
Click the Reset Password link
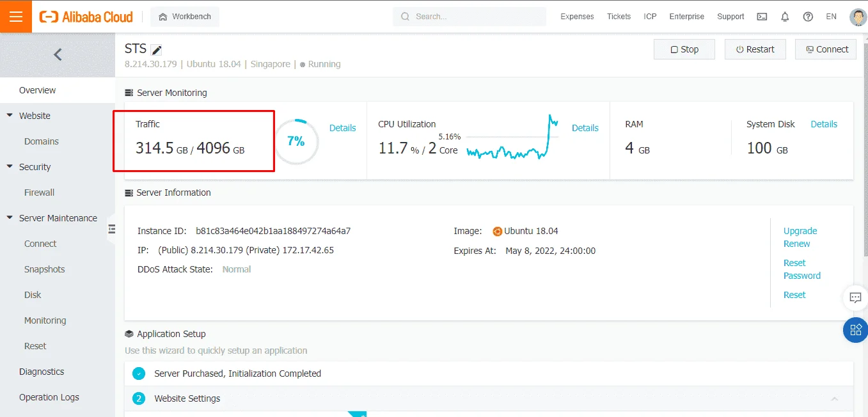click(x=802, y=269)
